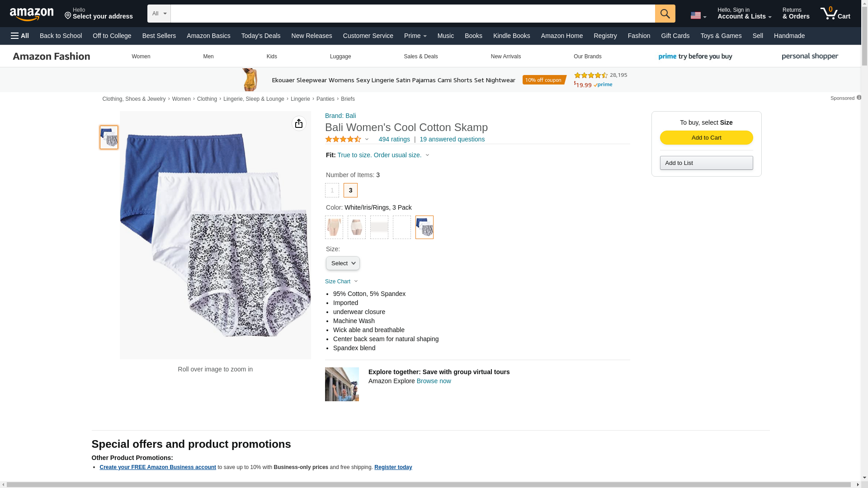Choose the White/Iris/Rings color swatch
Screen dimensions: 868x488
pyautogui.click(x=424, y=227)
